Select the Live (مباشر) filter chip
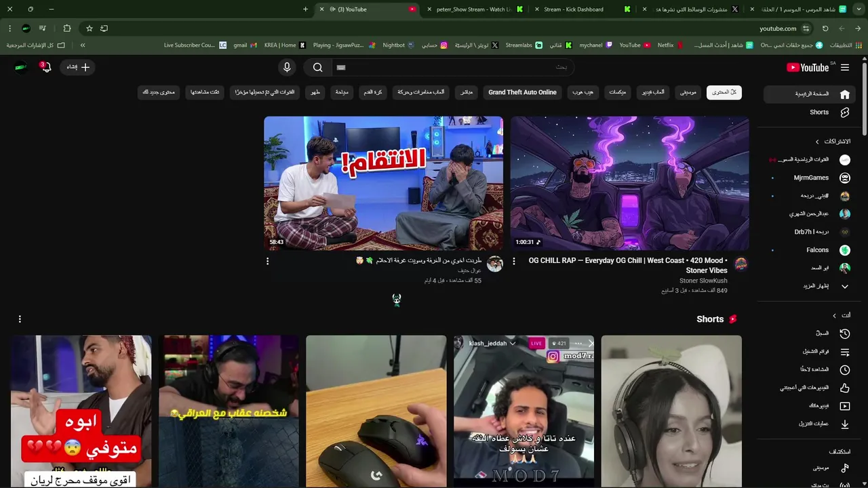The height and width of the screenshot is (488, 868). (x=467, y=92)
